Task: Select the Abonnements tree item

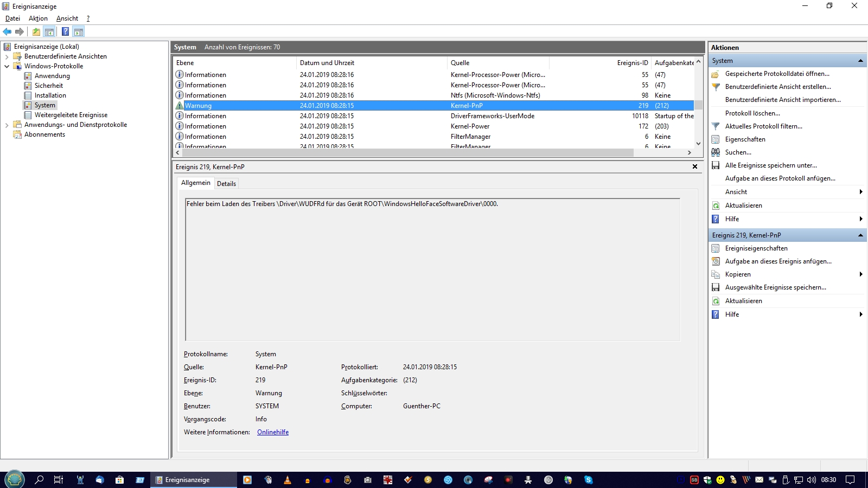Action: click(44, 134)
